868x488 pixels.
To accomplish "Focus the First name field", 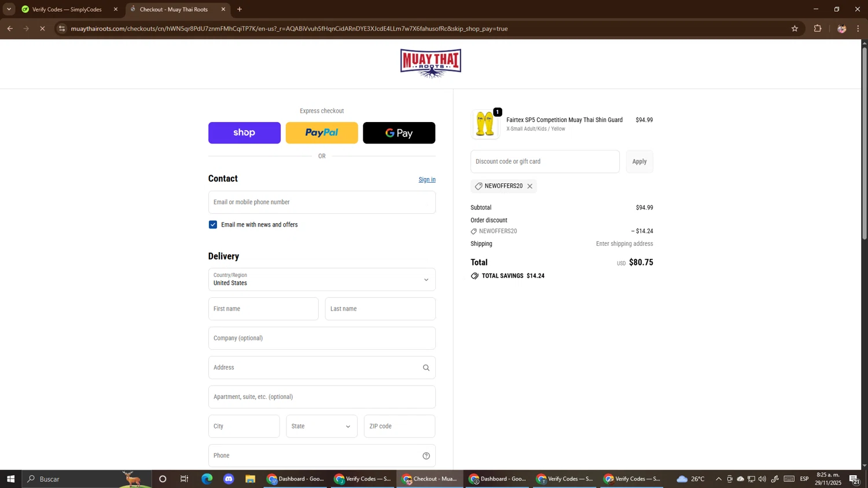I will coord(263,309).
